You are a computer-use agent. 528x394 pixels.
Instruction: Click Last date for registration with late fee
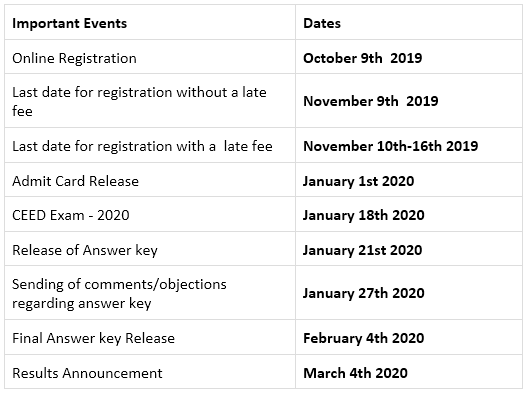click(142, 146)
